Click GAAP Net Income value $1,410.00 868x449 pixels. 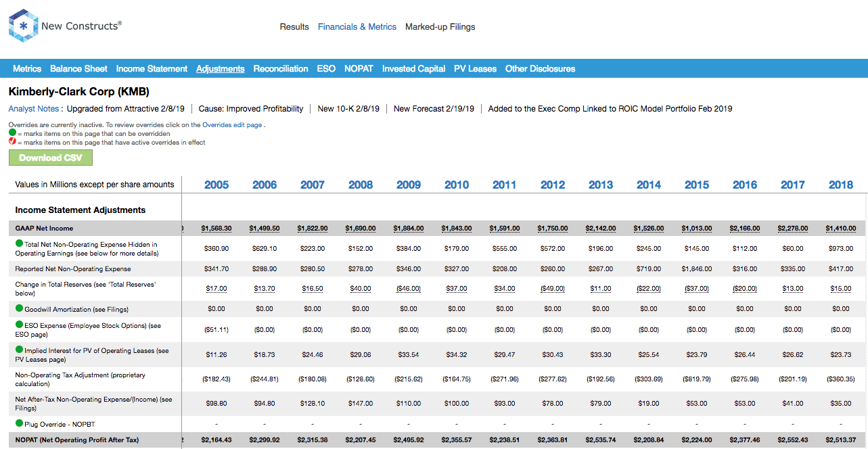[841, 229]
